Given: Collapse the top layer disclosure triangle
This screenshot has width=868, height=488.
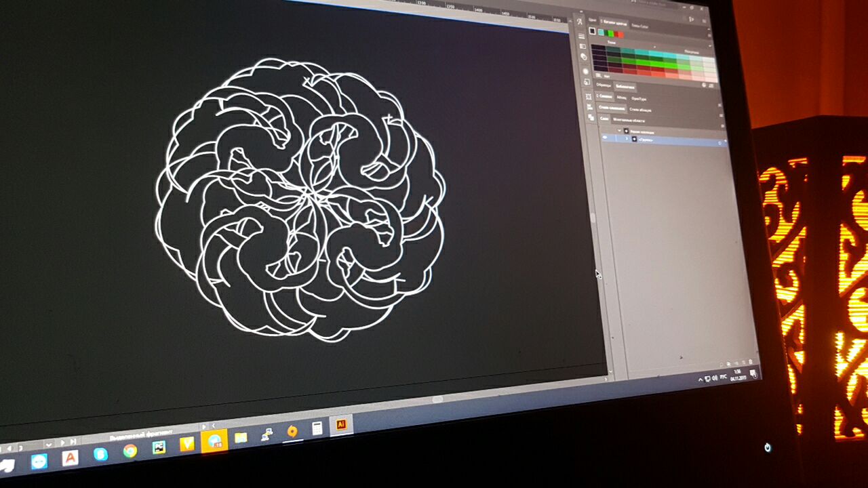Looking at the screenshot, I should [619, 130].
